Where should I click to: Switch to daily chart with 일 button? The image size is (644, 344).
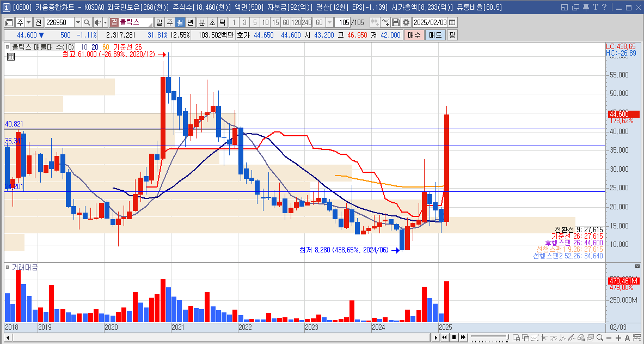click(x=159, y=23)
